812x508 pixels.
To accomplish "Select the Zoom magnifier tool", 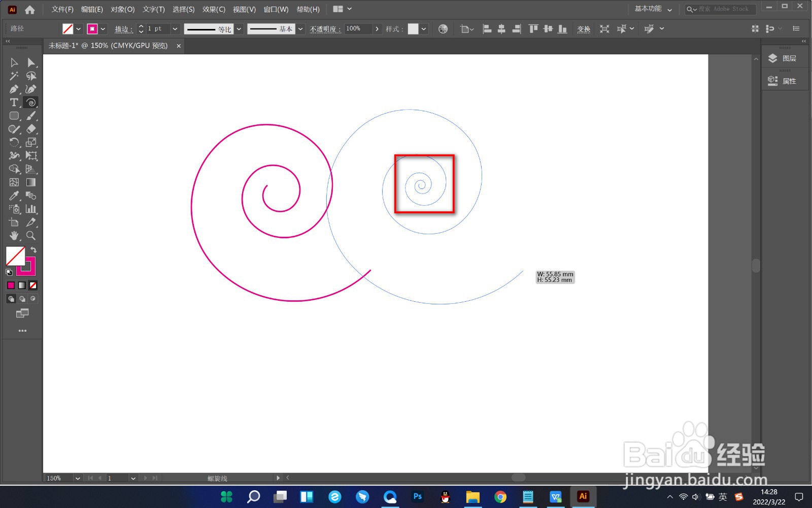I will tap(31, 236).
